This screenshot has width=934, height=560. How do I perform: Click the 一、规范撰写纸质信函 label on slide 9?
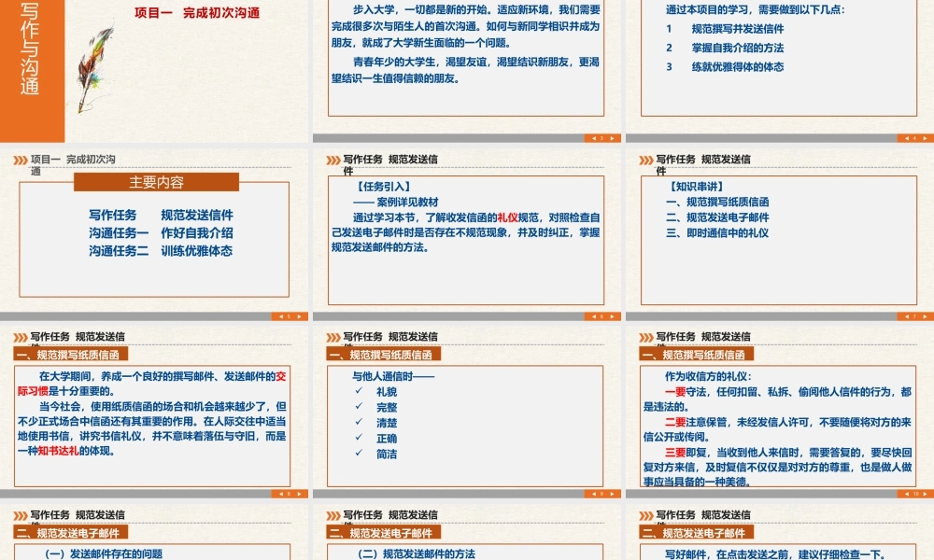coord(384,355)
